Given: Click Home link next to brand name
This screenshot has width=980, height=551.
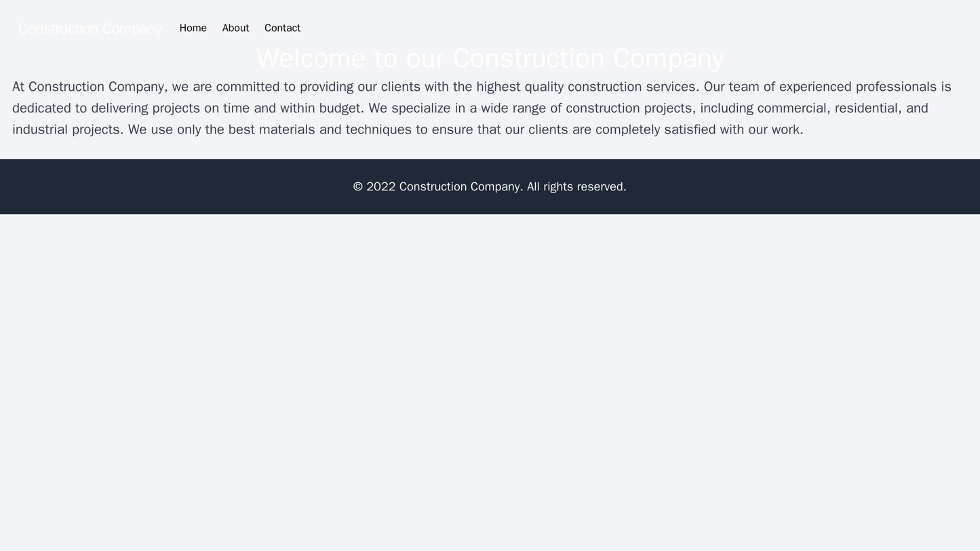Looking at the screenshot, I should pyautogui.click(x=182, y=28).
